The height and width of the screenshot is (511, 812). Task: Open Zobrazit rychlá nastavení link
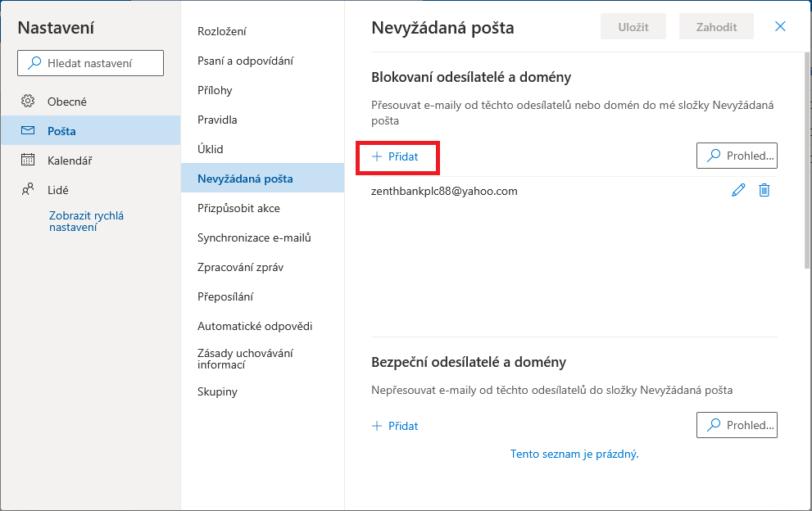(86, 221)
